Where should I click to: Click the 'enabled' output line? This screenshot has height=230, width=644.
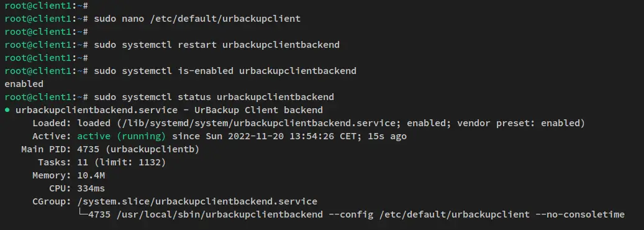pyautogui.click(x=24, y=84)
